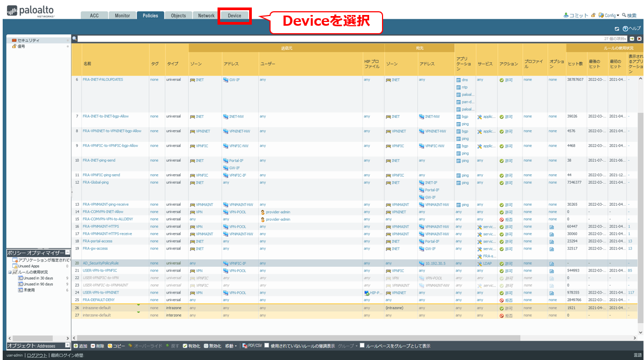Open the Monitor tab
The width and height of the screenshot is (644, 360).
click(122, 16)
